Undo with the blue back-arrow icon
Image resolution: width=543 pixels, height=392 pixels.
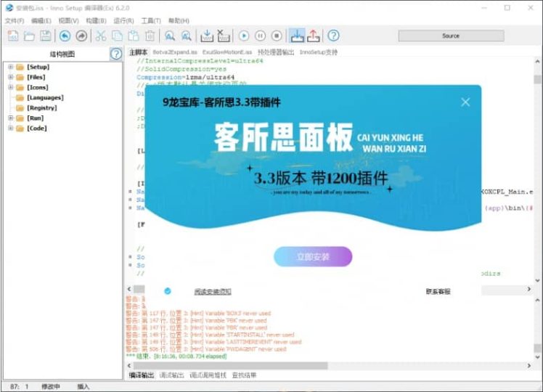coord(65,36)
